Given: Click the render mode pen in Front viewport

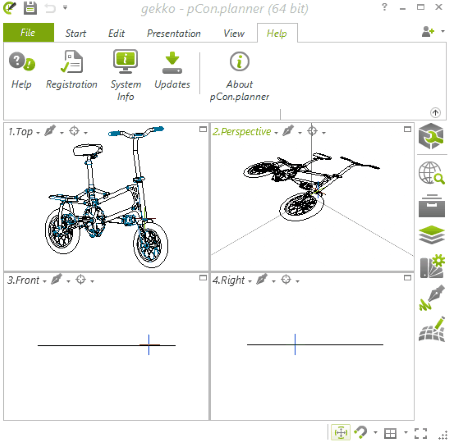Looking at the screenshot, I should pos(57,279).
